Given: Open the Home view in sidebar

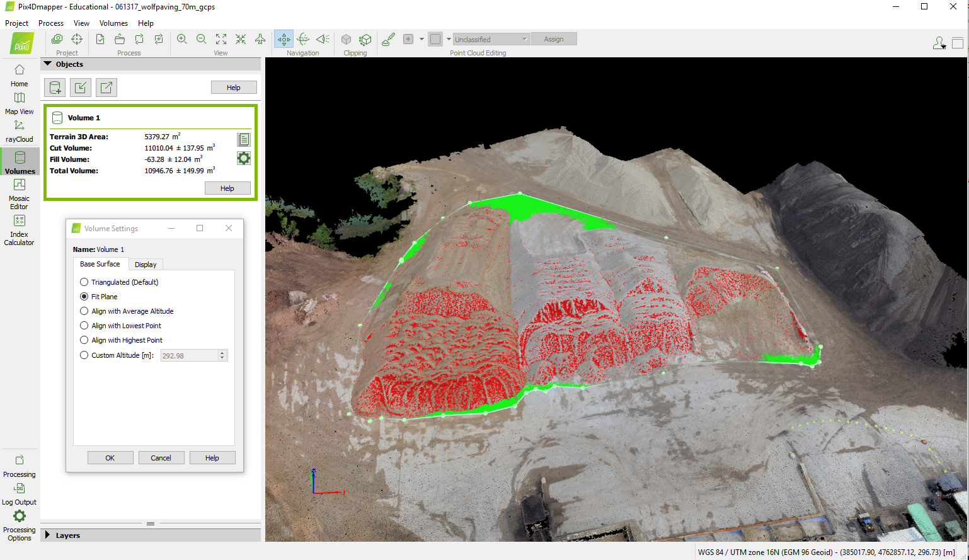Looking at the screenshot, I should 20,75.
